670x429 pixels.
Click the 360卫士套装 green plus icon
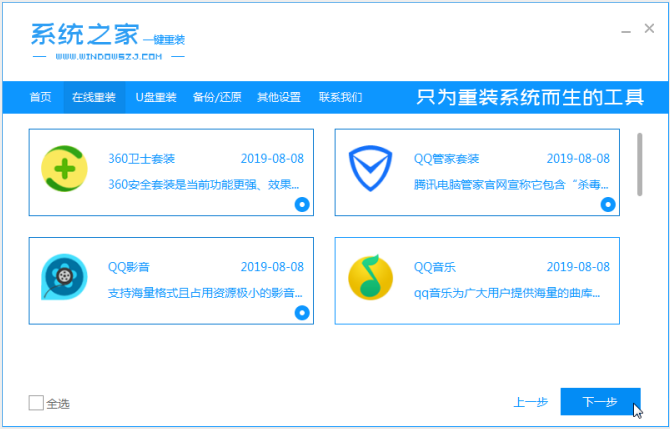pyautogui.click(x=65, y=168)
